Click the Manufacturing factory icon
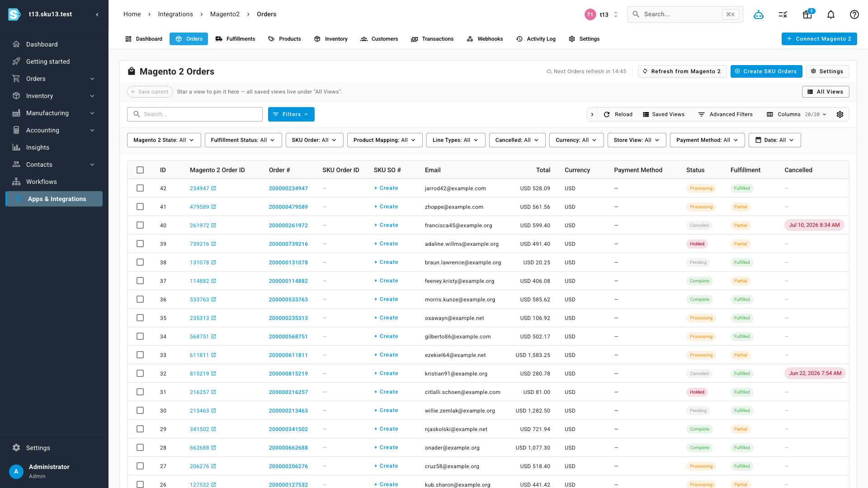Screen dimensions: 868x488 (x=16, y=113)
